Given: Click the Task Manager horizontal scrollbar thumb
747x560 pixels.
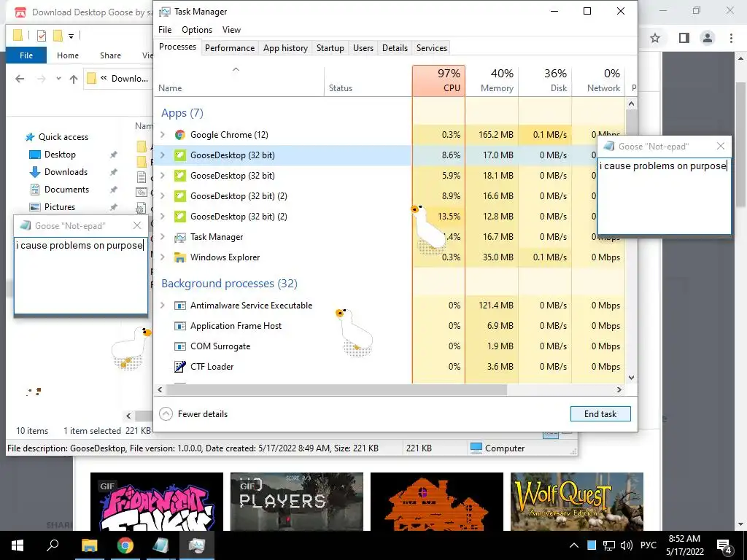Looking at the screenshot, I should click(x=336, y=389).
